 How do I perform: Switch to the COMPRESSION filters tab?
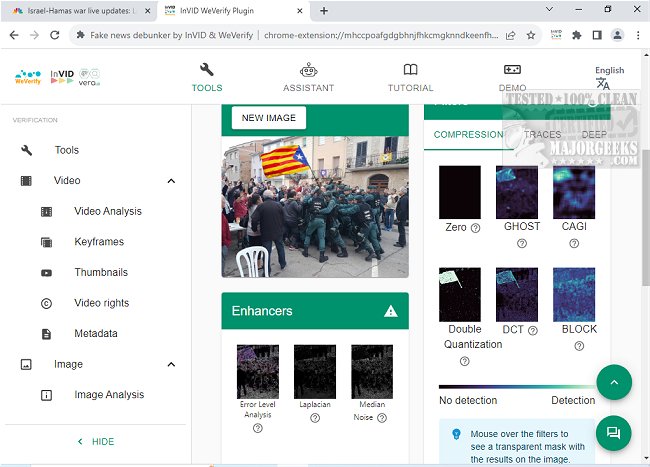point(468,135)
